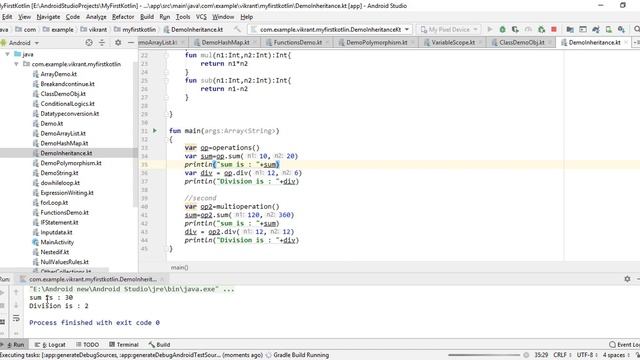
Task: Open the run configuration dropdown
Action: click(329, 29)
